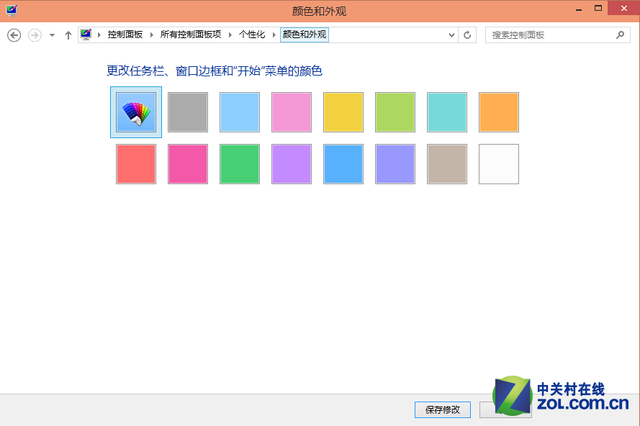Expand the chevron after 个性化 breadcrumb
This screenshot has width=640, height=426.
[273, 35]
